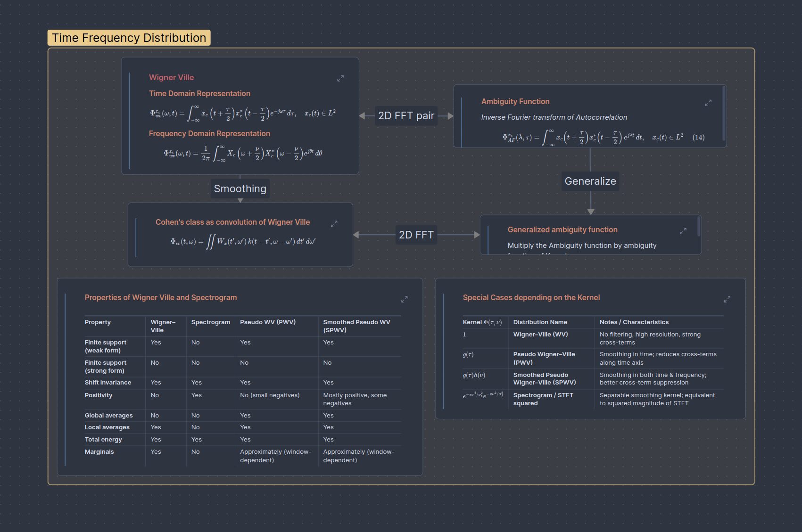Click the Spectrogram / STFT squared table cell
Image resolution: width=802 pixels, height=532 pixels.
[543, 399]
